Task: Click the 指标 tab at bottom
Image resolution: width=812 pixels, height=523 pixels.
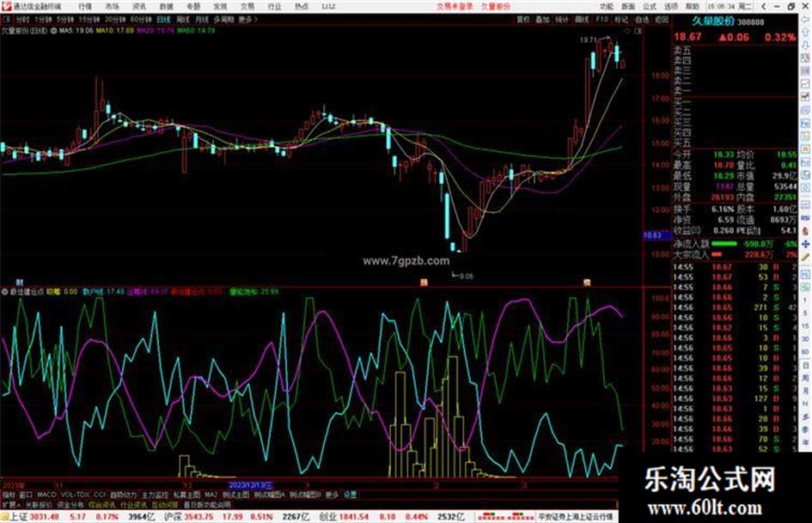Action: click(x=9, y=495)
